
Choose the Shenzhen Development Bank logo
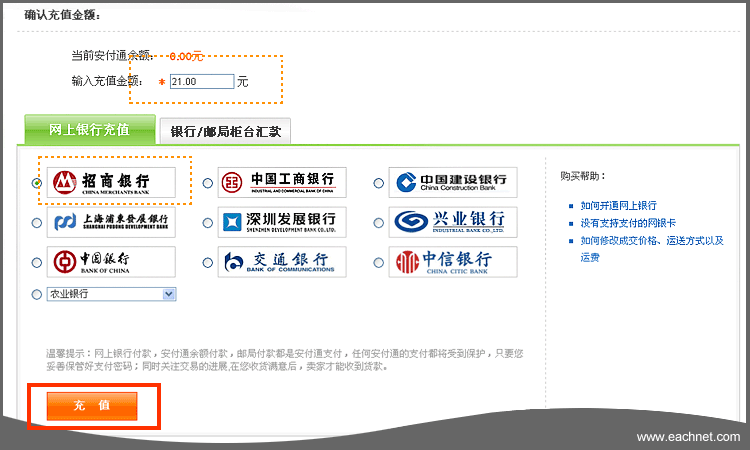tap(282, 222)
